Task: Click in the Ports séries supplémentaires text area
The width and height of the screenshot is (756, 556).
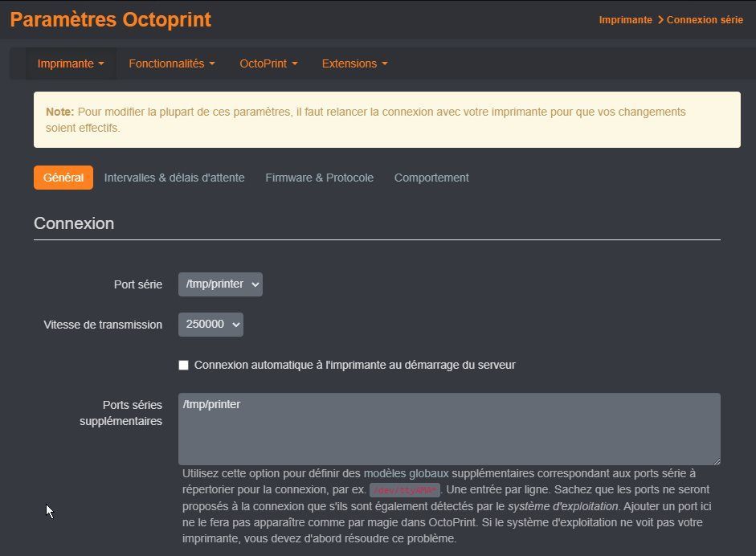Action: (x=449, y=429)
